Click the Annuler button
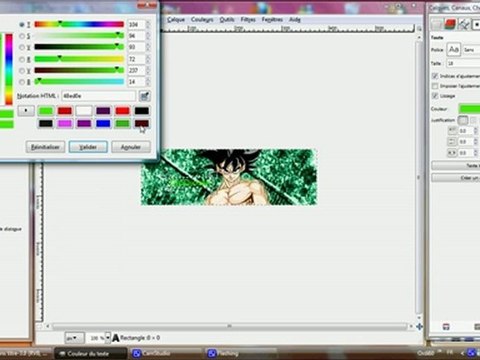 131,147
